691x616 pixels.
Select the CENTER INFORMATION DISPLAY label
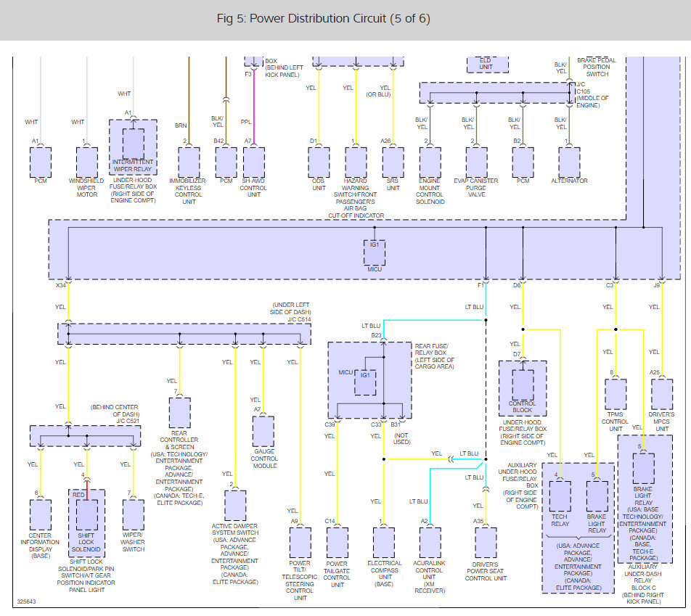pyautogui.click(x=40, y=543)
